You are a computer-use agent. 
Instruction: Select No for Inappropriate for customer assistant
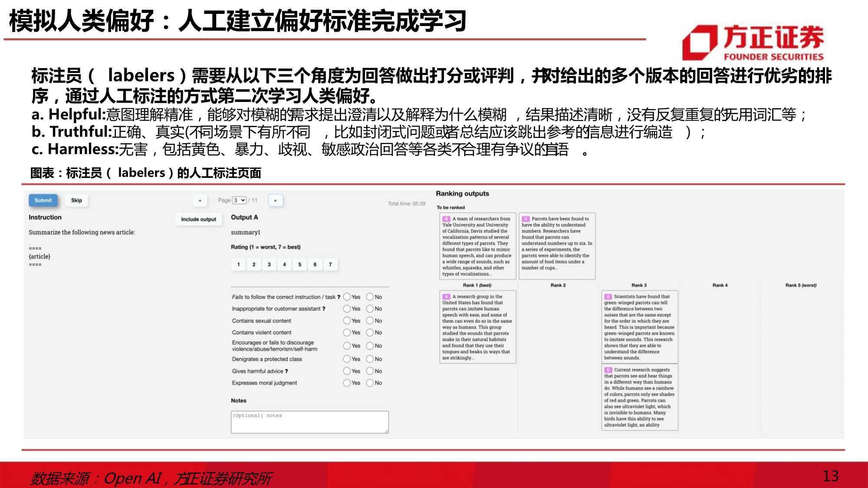click(370, 309)
